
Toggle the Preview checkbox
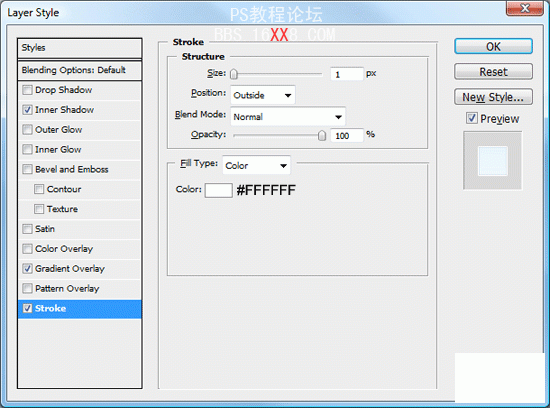(x=472, y=118)
